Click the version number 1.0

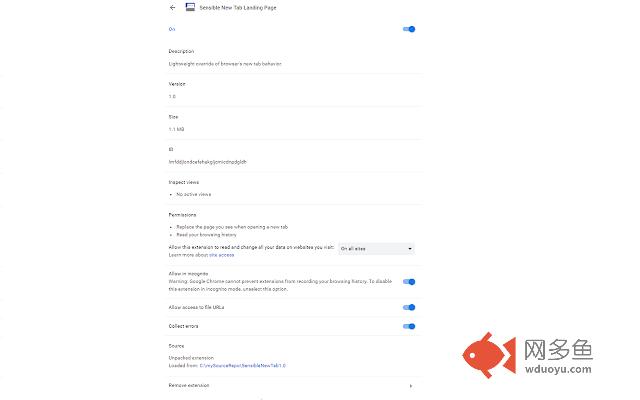(x=172, y=97)
